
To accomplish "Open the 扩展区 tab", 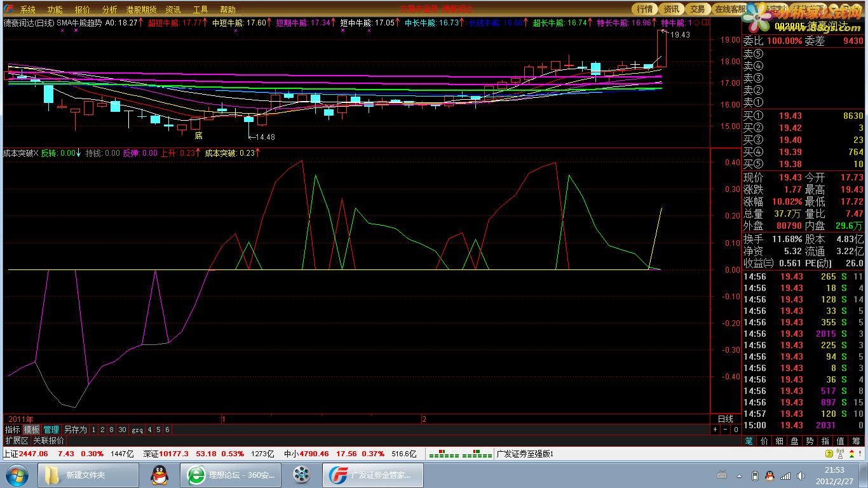I will [17, 440].
